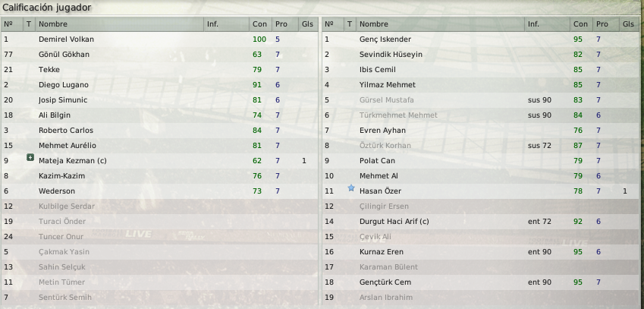Click Kurnaz Eren in the right table

tap(381, 252)
